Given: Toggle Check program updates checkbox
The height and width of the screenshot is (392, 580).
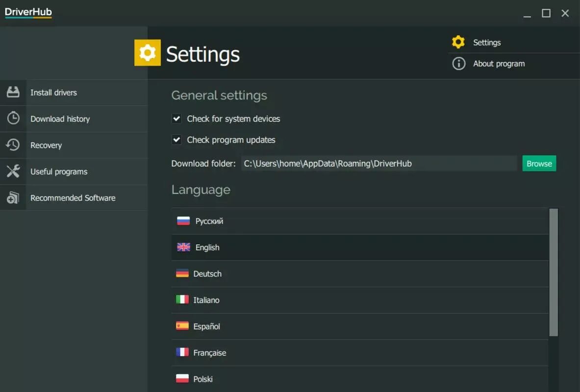Looking at the screenshot, I should (177, 140).
